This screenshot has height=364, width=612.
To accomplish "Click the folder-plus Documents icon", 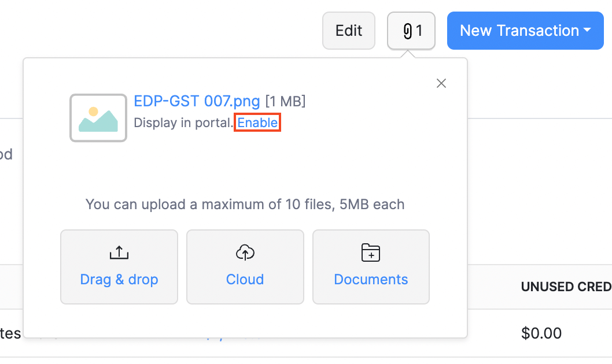I will pos(371,252).
